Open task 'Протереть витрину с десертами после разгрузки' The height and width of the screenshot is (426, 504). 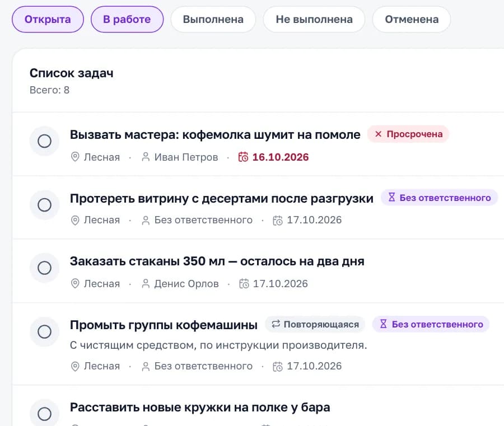[x=221, y=199]
